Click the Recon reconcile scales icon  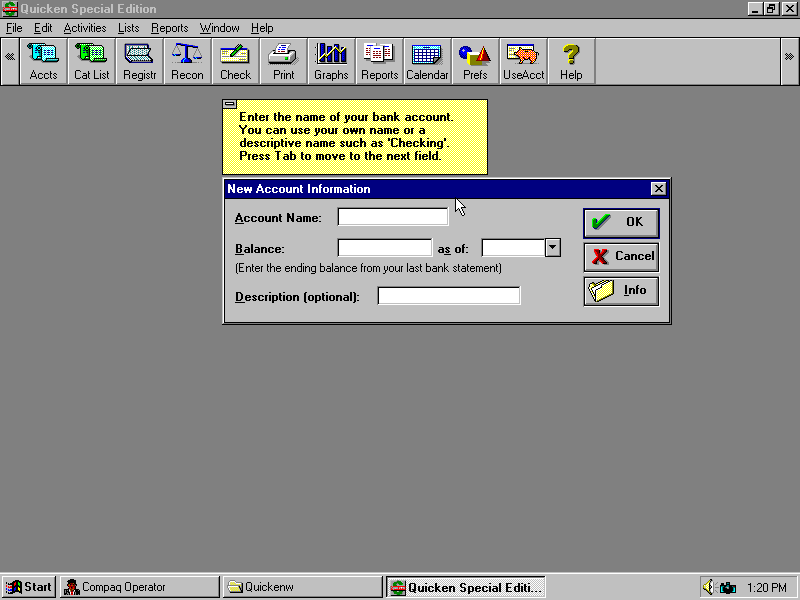(x=187, y=62)
